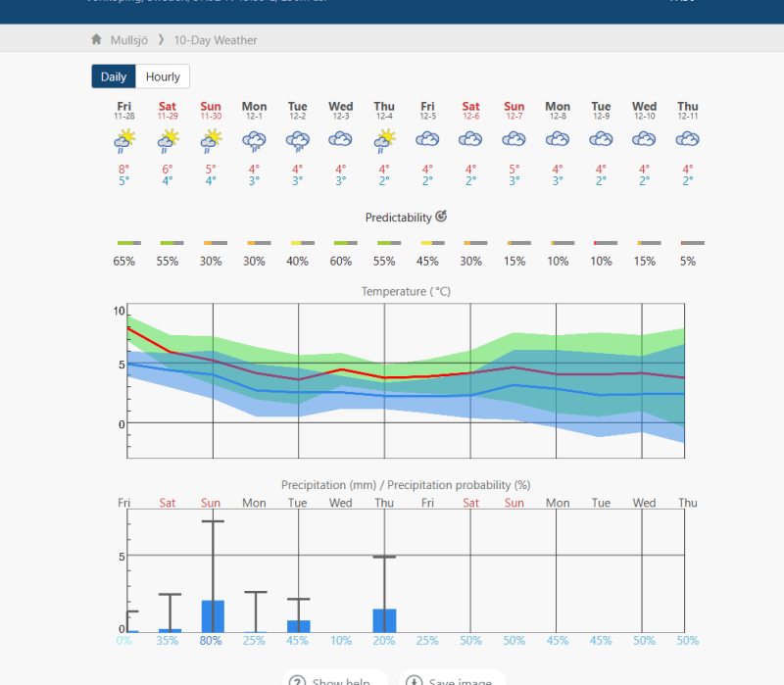This screenshot has height=685, width=784.
Task: Click Friday 11-28's 5° low temperature
Action: pyautogui.click(x=124, y=180)
